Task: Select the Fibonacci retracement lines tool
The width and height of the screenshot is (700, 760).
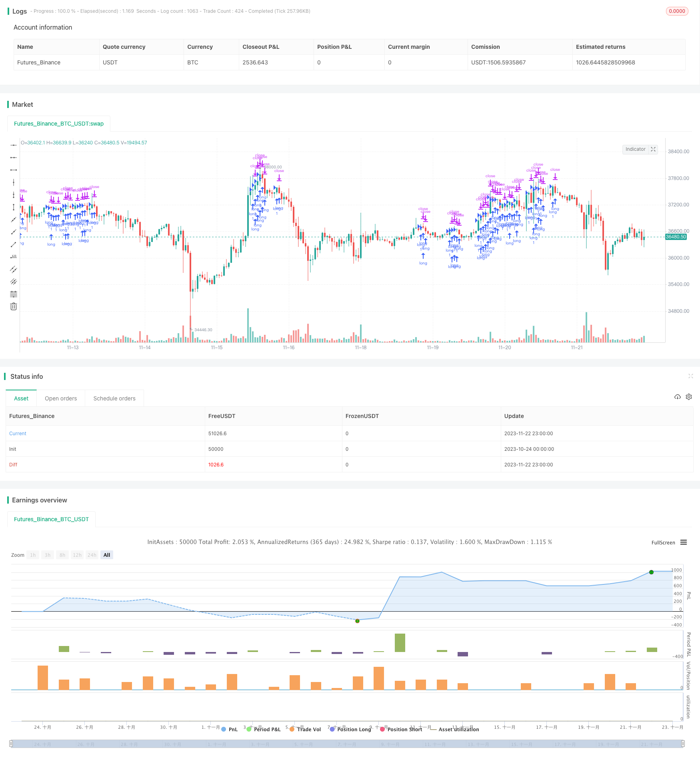Action: (x=14, y=294)
